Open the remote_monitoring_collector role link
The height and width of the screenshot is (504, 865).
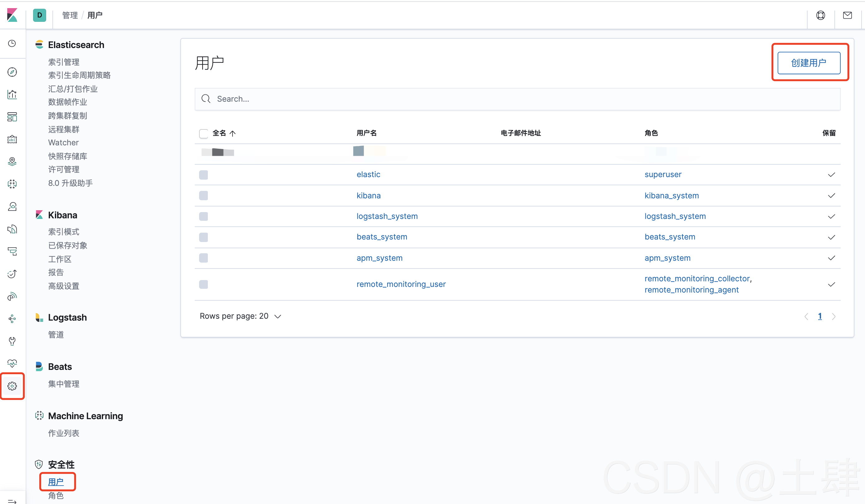pos(697,279)
